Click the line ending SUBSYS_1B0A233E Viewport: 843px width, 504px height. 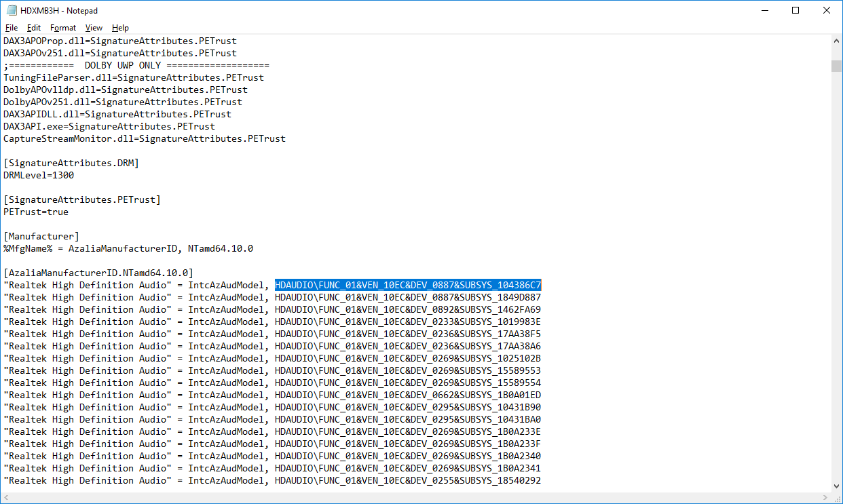[x=272, y=431]
